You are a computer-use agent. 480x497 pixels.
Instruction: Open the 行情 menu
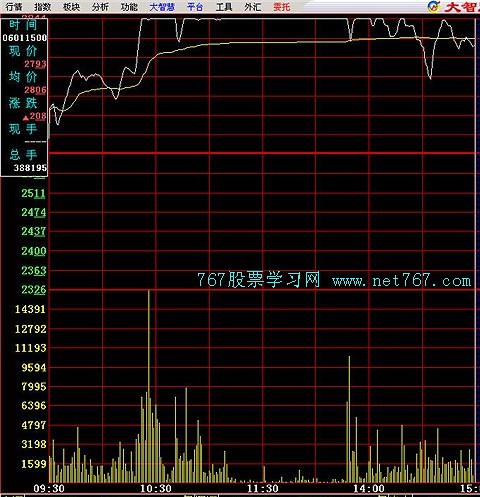pos(14,7)
